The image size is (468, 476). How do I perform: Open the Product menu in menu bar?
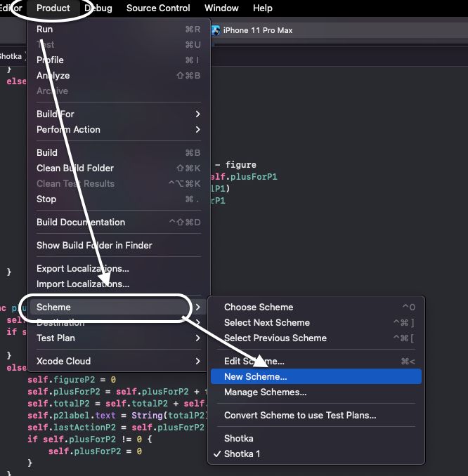pos(53,8)
